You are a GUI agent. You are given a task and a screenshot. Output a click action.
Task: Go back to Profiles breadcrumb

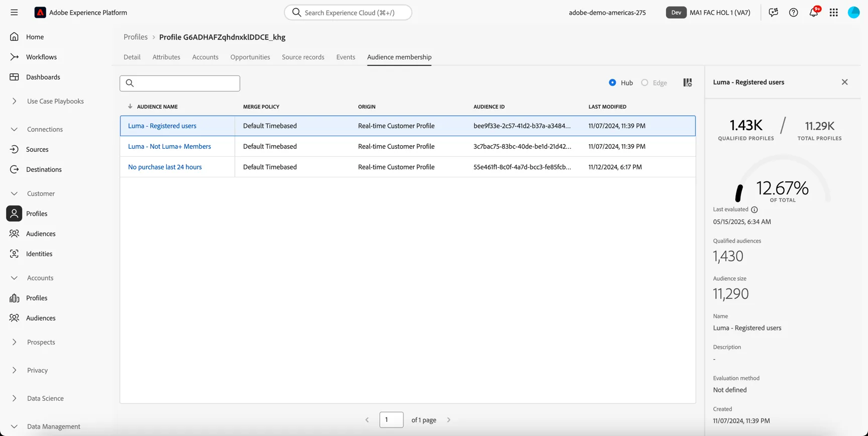(x=136, y=37)
